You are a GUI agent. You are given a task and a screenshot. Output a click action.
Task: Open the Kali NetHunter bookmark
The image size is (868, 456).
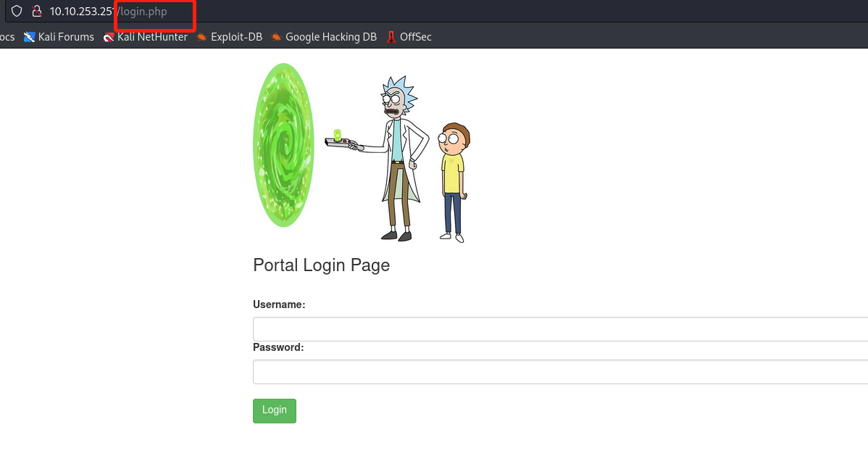[145, 37]
